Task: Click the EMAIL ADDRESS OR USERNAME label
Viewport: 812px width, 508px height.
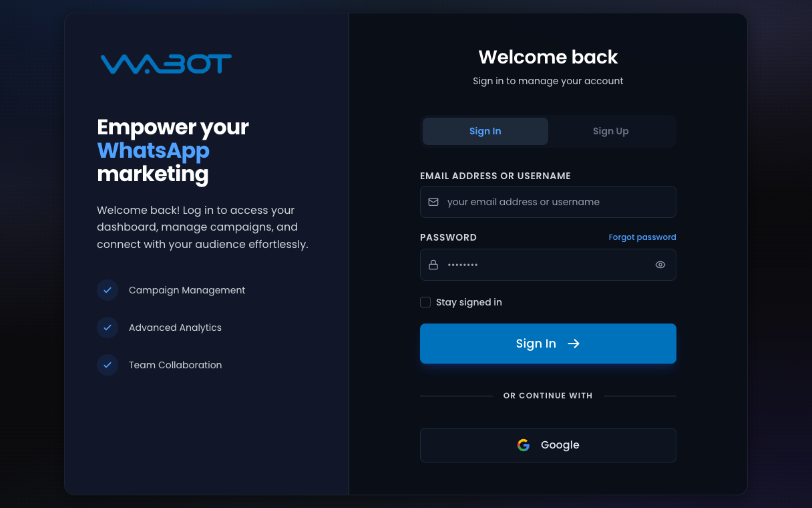Action: [495, 176]
